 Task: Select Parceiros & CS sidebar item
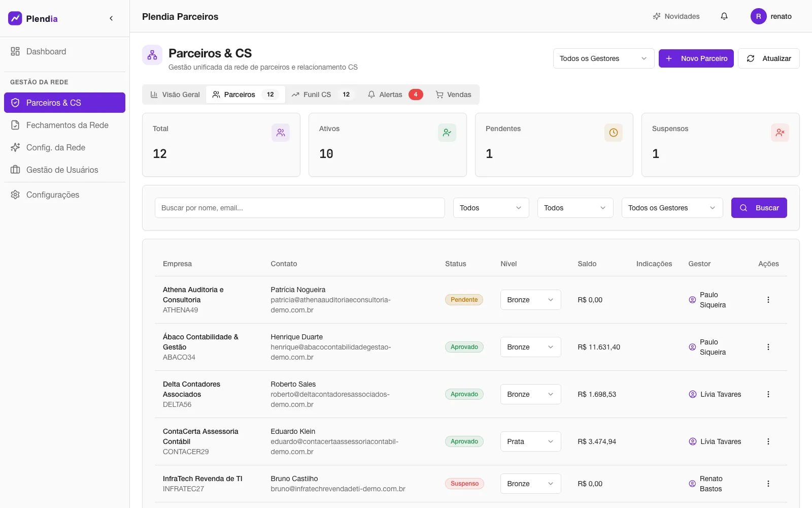(64, 103)
